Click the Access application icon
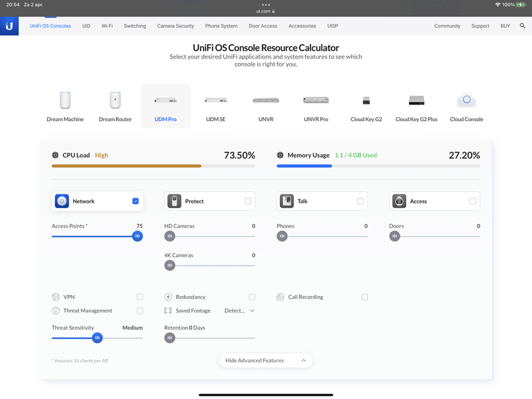Screen dimensions: 532x399 400,201
